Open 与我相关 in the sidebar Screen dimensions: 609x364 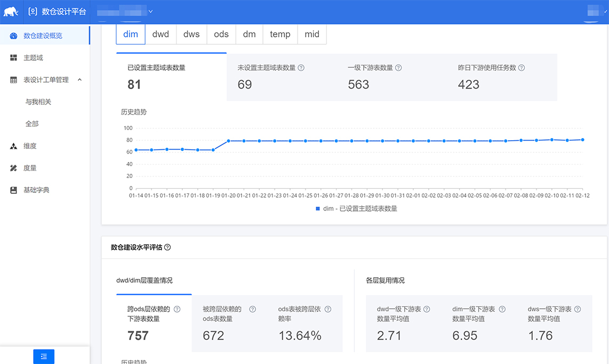(38, 102)
